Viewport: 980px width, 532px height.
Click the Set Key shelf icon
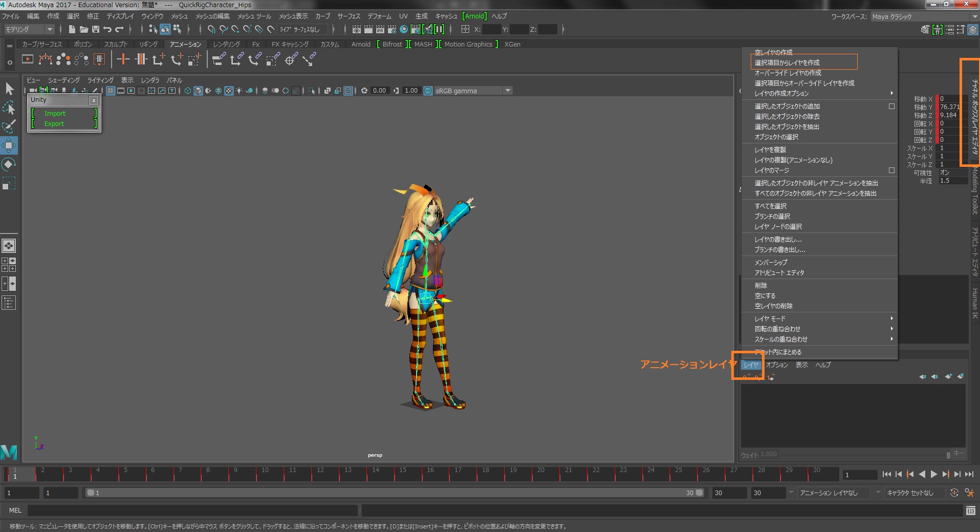(123, 59)
